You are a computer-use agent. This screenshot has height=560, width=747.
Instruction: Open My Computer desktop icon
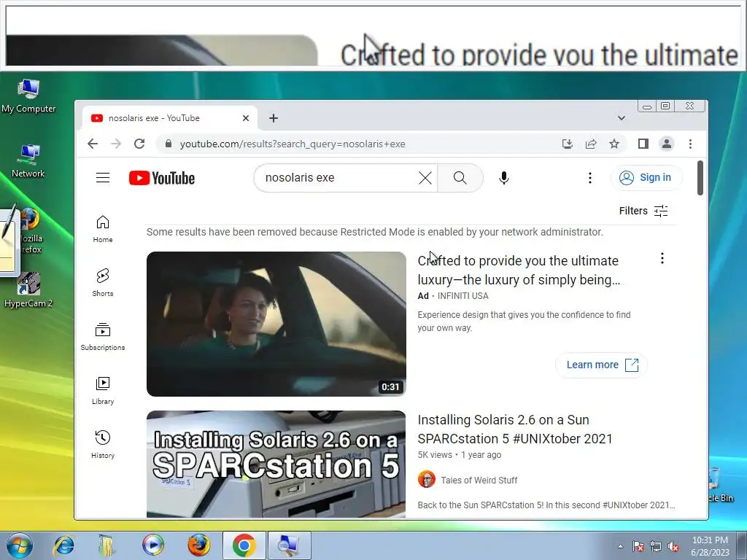pyautogui.click(x=28, y=97)
